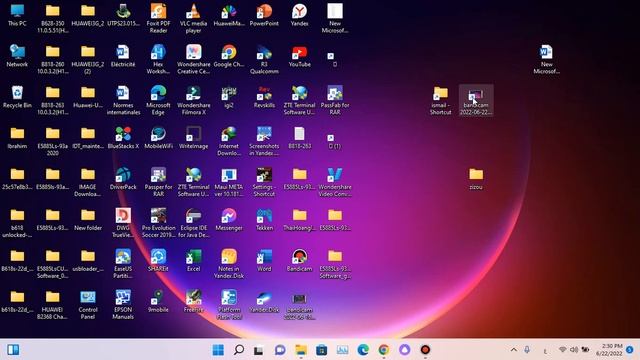Select the PowerPoint desktop shortcut
This screenshot has width=640, height=360.
[264, 15]
